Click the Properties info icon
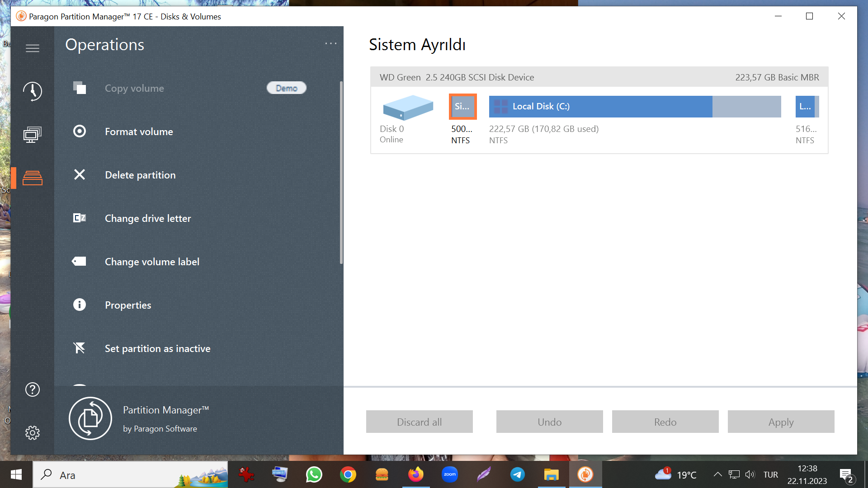 (80, 305)
